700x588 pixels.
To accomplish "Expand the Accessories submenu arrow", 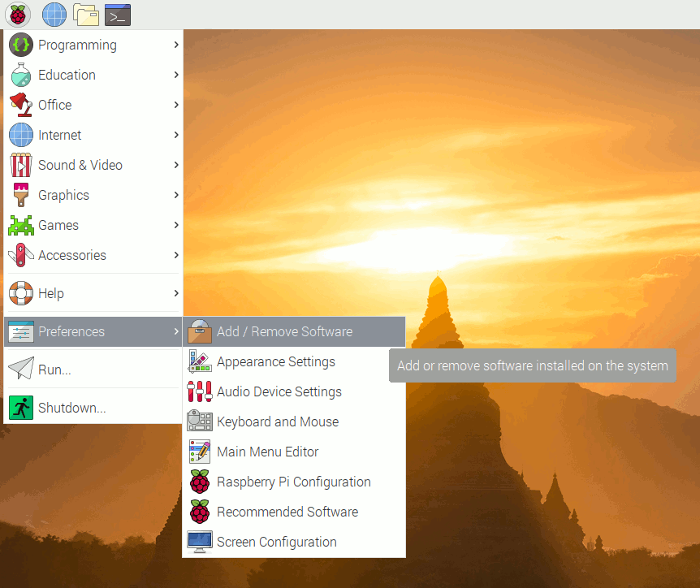I will [x=176, y=255].
